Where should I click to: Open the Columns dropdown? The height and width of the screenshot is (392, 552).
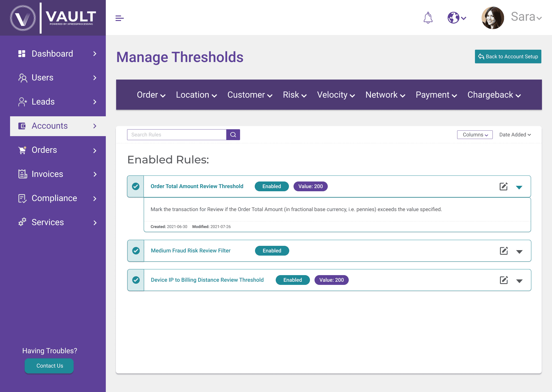tap(475, 135)
